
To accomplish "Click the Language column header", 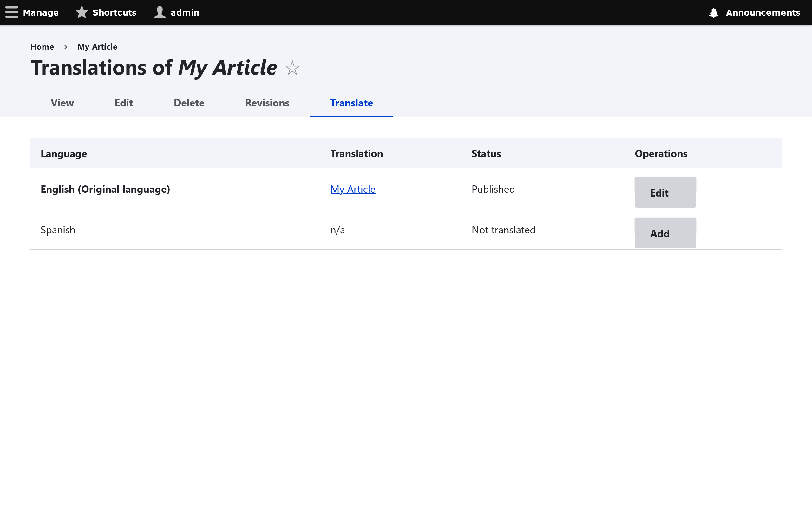I will [x=64, y=154].
